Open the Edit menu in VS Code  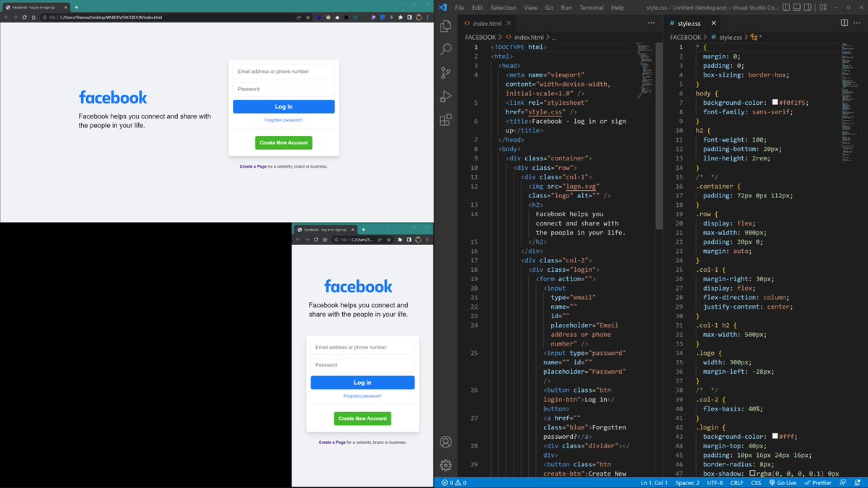(477, 7)
